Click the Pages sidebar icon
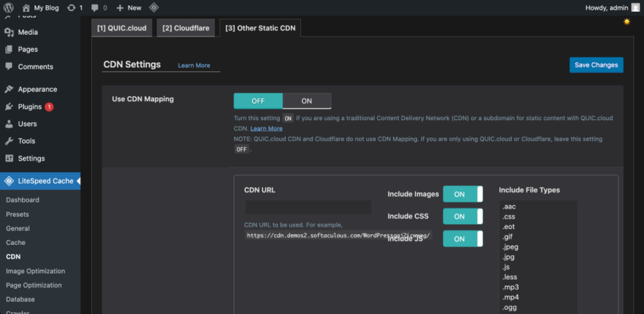 click(9, 50)
